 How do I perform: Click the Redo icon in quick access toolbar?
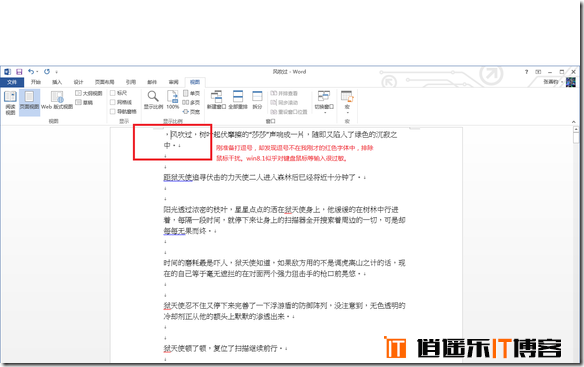[47, 72]
